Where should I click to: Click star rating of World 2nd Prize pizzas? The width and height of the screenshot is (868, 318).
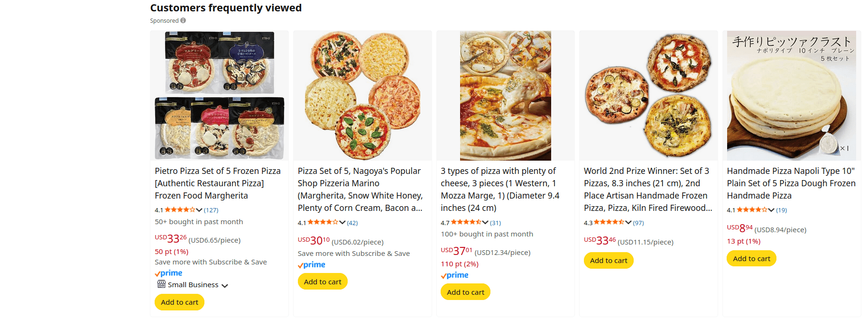tap(609, 222)
